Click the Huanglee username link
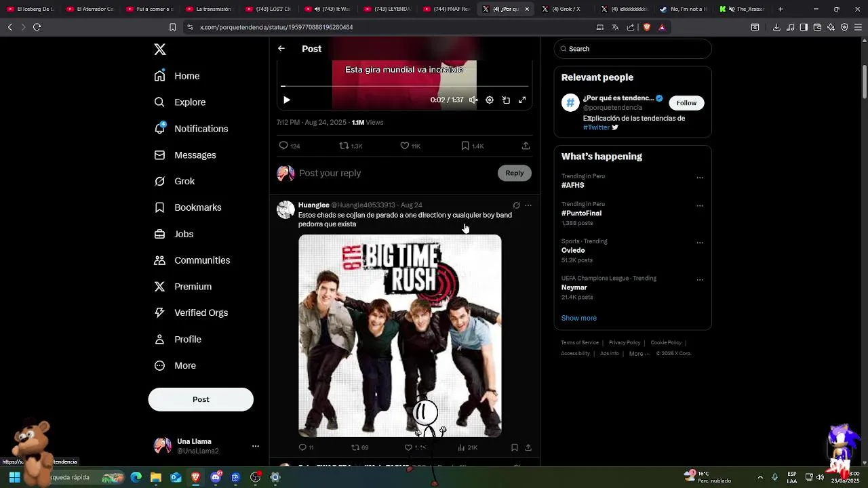Image resolution: width=868 pixels, height=488 pixels. pyautogui.click(x=313, y=205)
